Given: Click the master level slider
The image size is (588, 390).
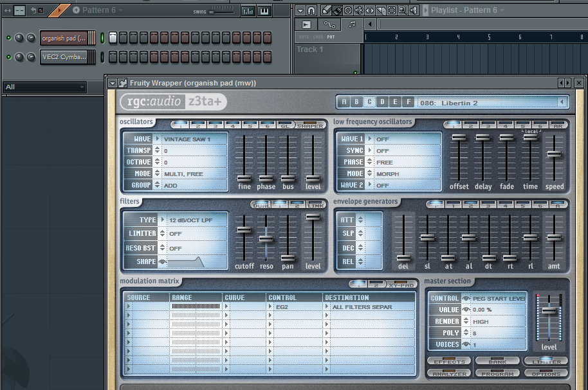Looking at the screenshot, I should [x=549, y=310].
